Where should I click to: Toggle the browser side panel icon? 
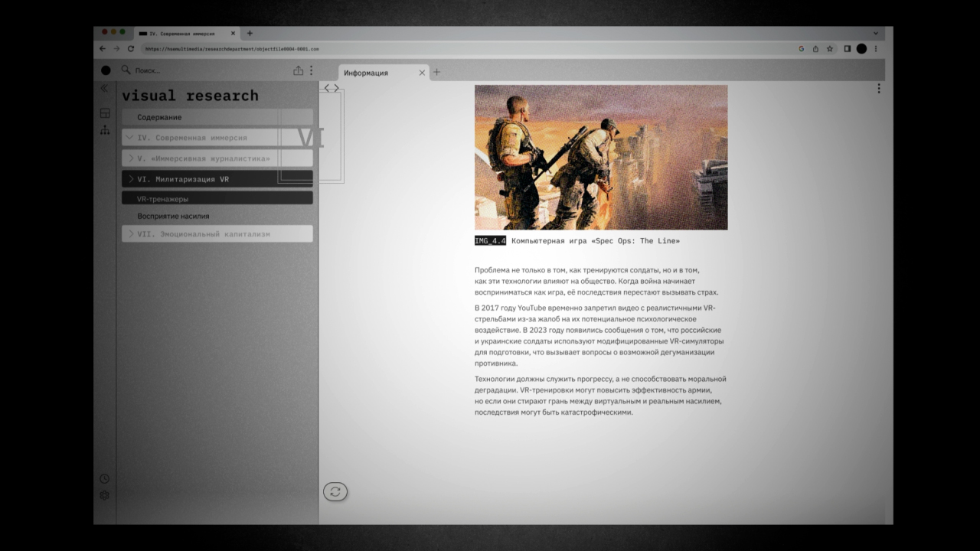point(848,49)
